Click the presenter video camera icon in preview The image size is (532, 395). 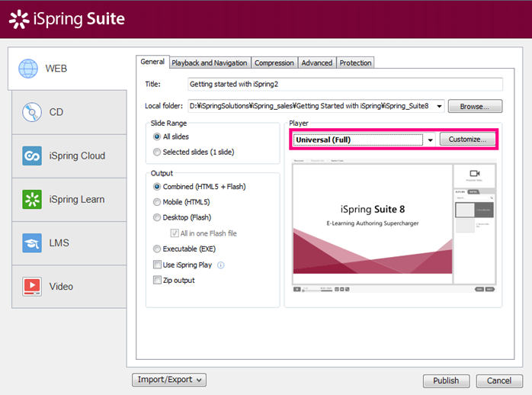click(x=474, y=173)
